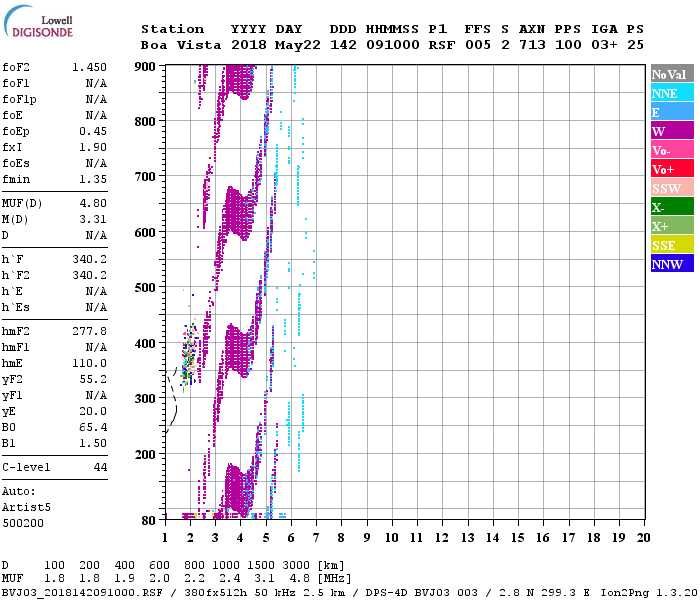Click the 900 km y-axis label
The height and width of the screenshot is (600, 700).
pos(145,67)
